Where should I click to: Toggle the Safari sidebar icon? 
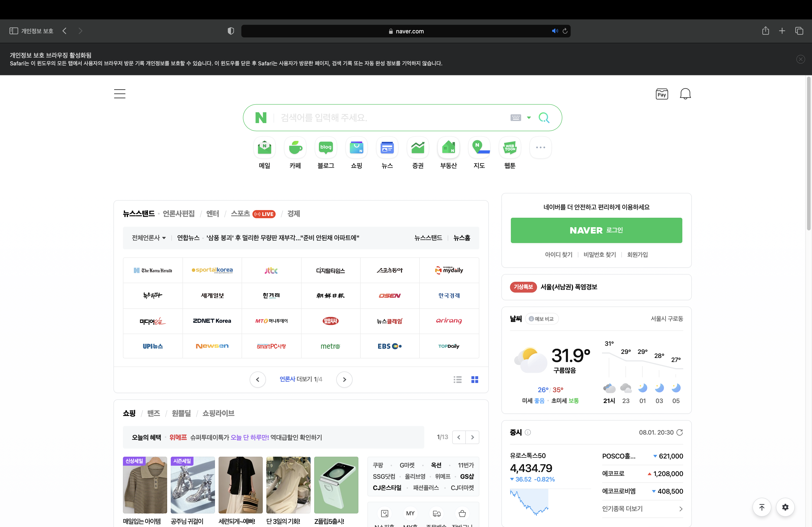coord(14,31)
